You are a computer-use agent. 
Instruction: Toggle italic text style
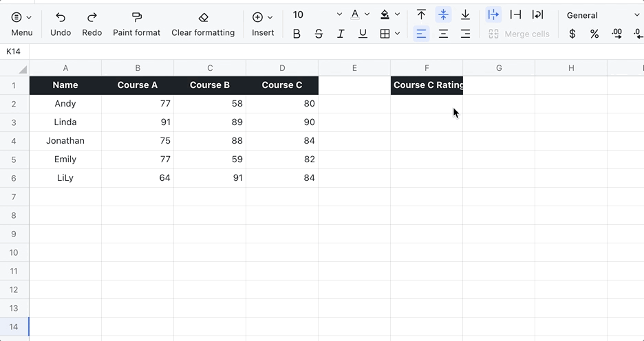click(341, 34)
